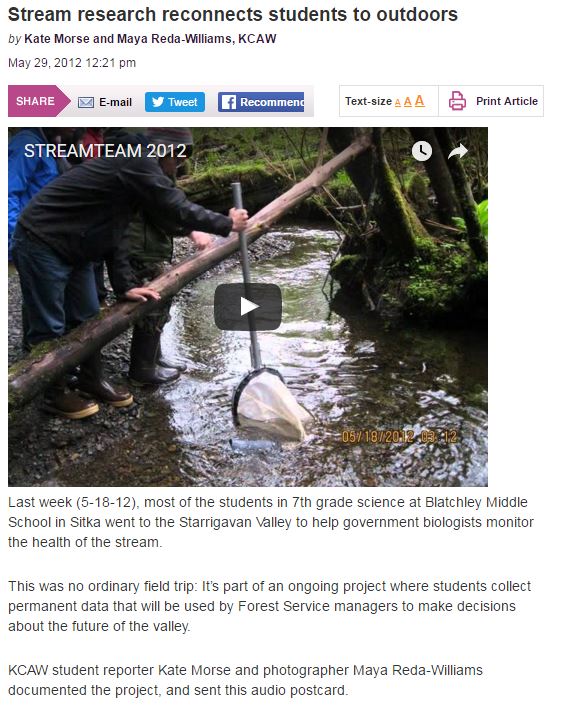
Task: Click the video share arrow icon
Action: [x=458, y=151]
